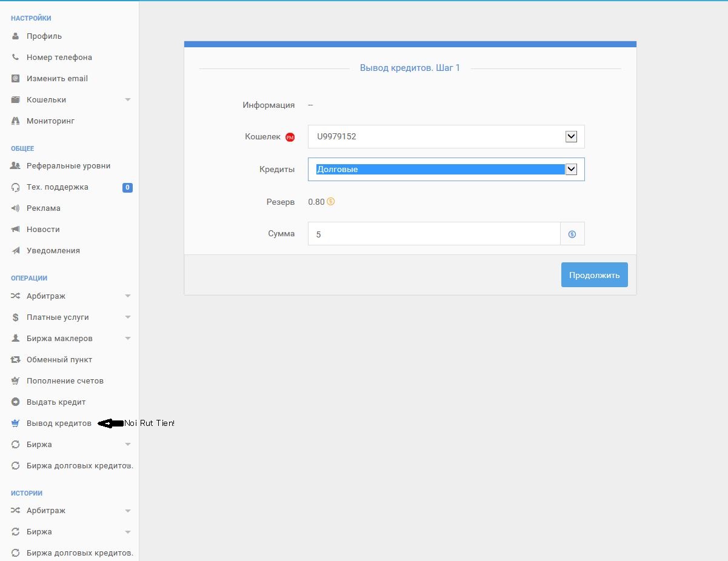Click the Сумма input field containing 5
Screen dimensions: 728x561
[434, 234]
